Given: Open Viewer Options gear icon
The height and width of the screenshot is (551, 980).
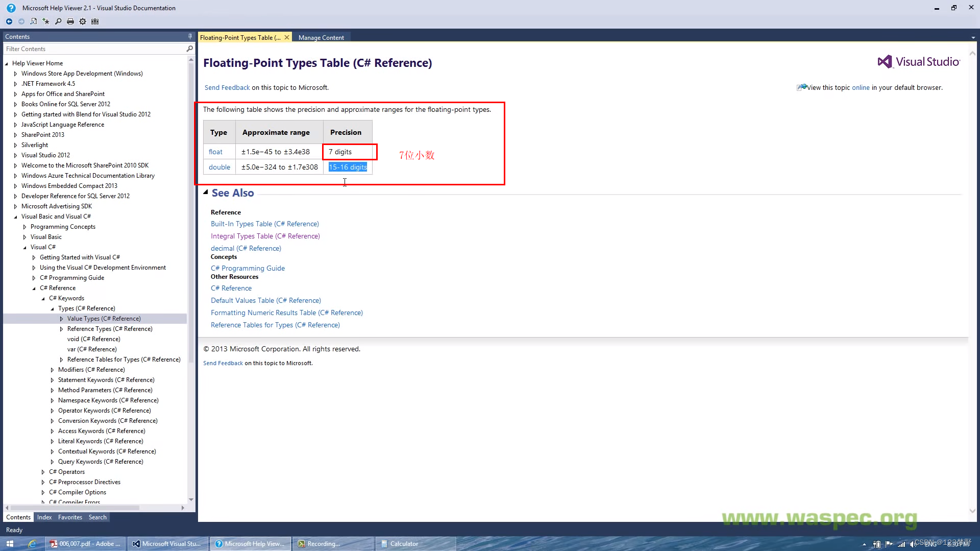Looking at the screenshot, I should tap(83, 21).
